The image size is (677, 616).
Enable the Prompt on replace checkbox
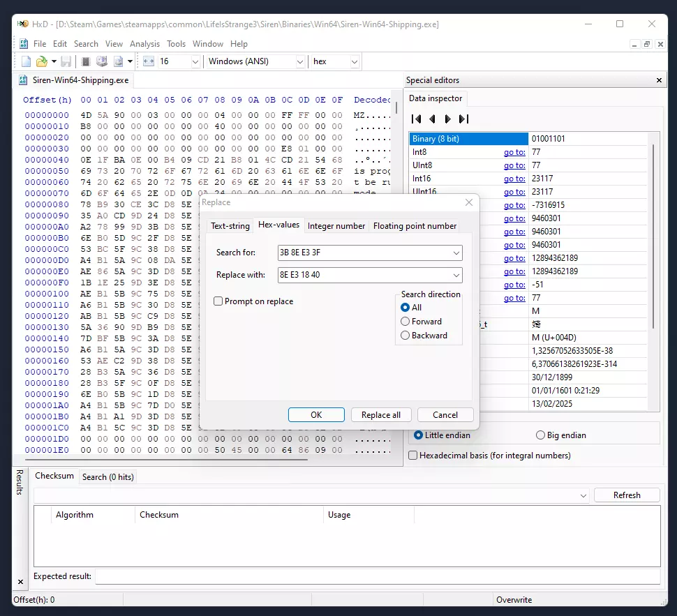(218, 301)
